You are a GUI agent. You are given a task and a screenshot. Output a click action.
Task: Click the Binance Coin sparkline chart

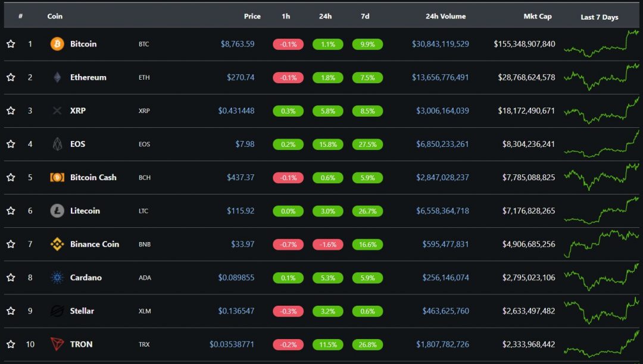[601, 244]
